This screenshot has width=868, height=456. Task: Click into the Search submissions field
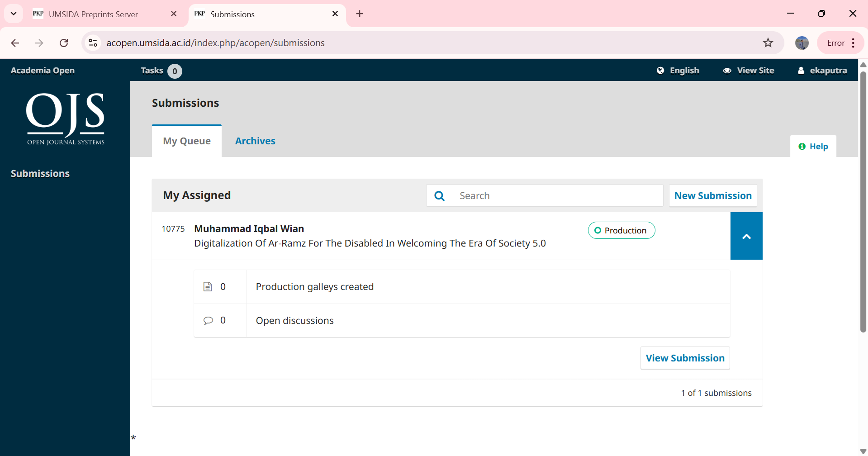(x=557, y=196)
